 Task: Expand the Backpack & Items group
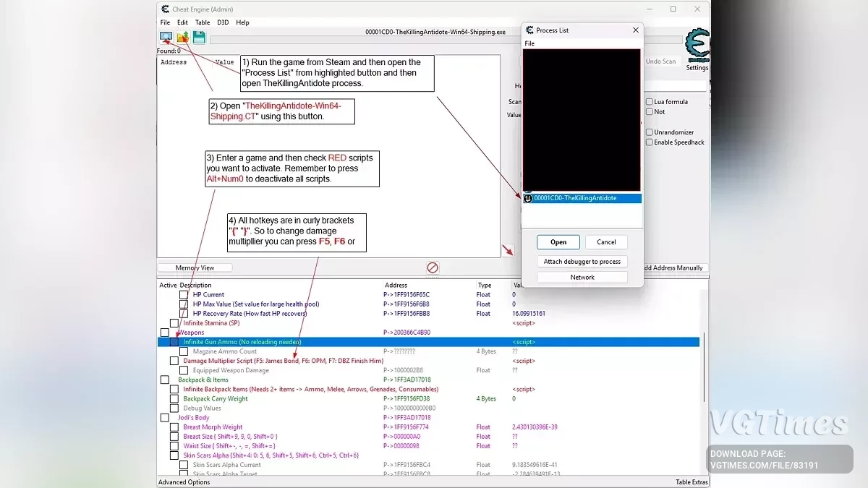[x=164, y=380]
